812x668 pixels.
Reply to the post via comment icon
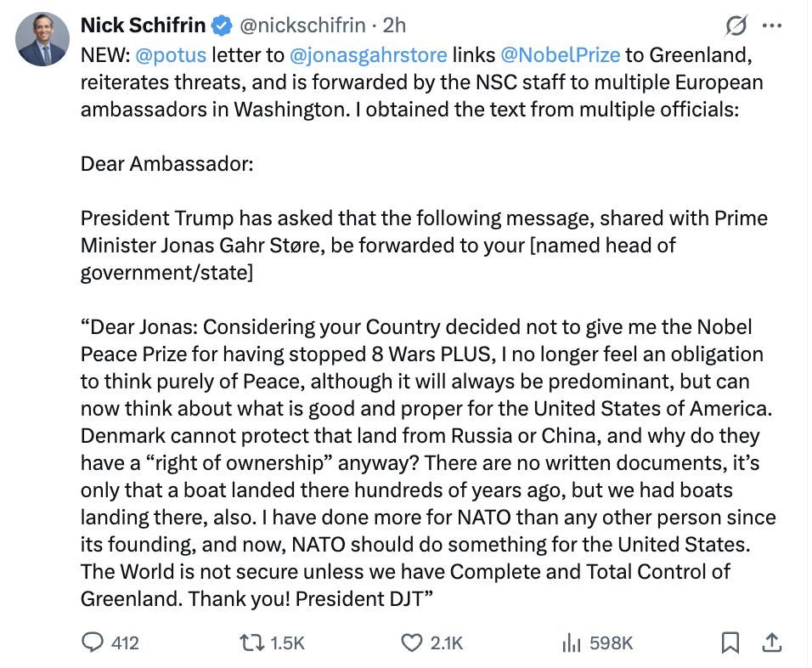pos(92,643)
